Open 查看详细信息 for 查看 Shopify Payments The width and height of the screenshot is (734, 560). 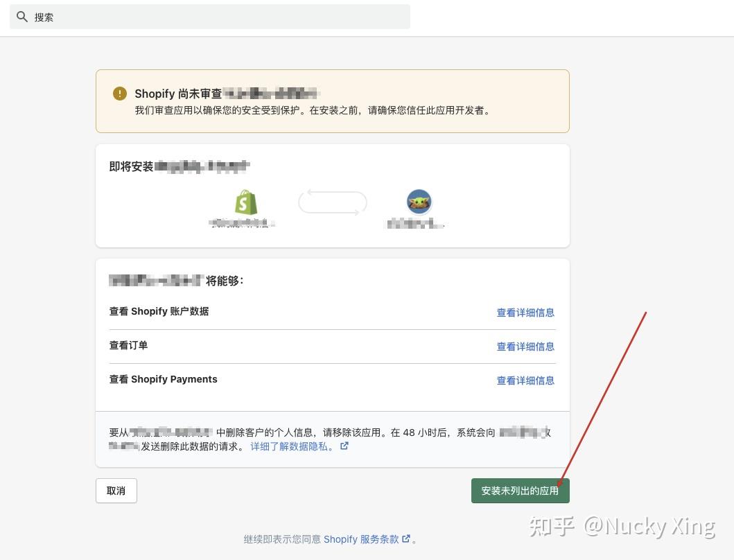525,380
